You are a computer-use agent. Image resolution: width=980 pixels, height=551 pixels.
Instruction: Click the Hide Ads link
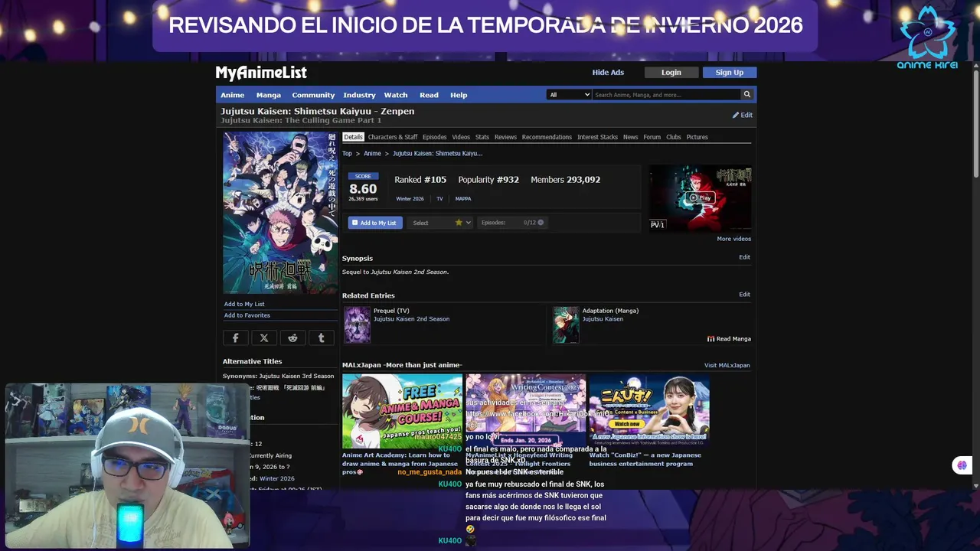coord(608,73)
